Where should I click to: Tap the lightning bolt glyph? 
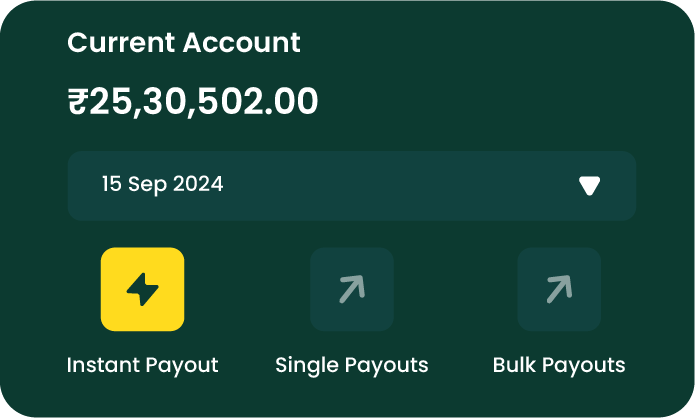tap(142, 290)
